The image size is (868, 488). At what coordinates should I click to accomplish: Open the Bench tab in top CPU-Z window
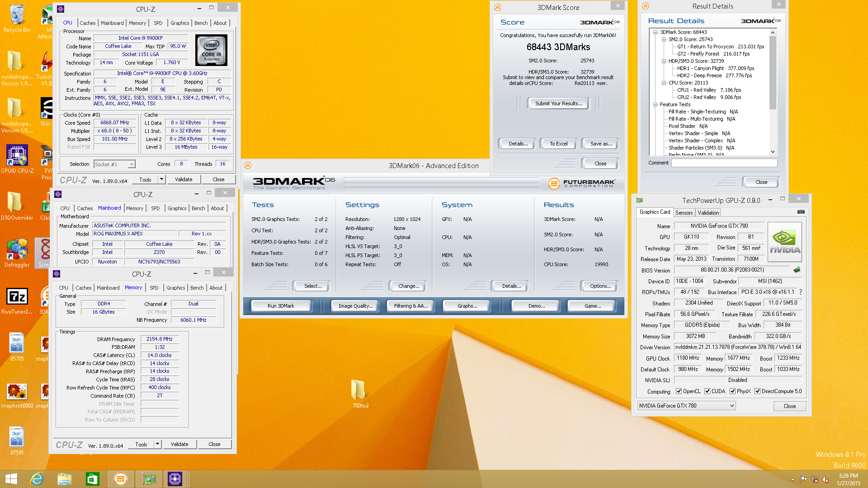[x=201, y=23]
